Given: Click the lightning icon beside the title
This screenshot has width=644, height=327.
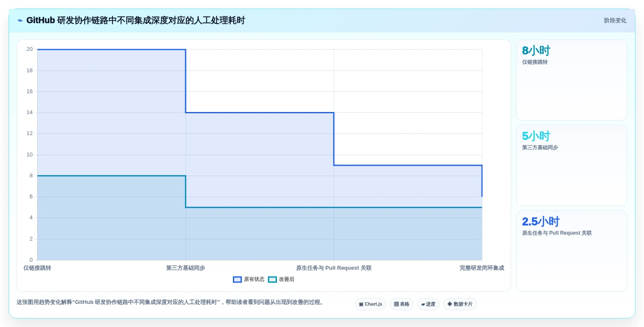Looking at the screenshot, I should coord(20,21).
